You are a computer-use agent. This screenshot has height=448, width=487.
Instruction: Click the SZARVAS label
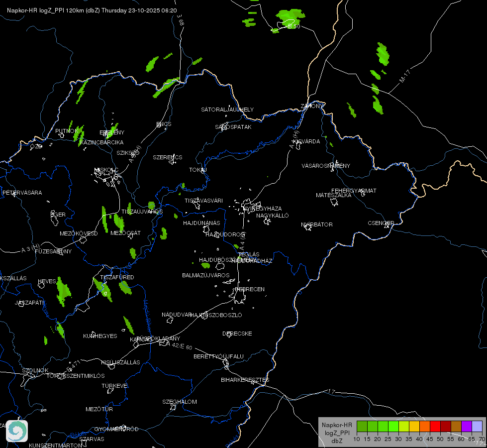point(92,440)
